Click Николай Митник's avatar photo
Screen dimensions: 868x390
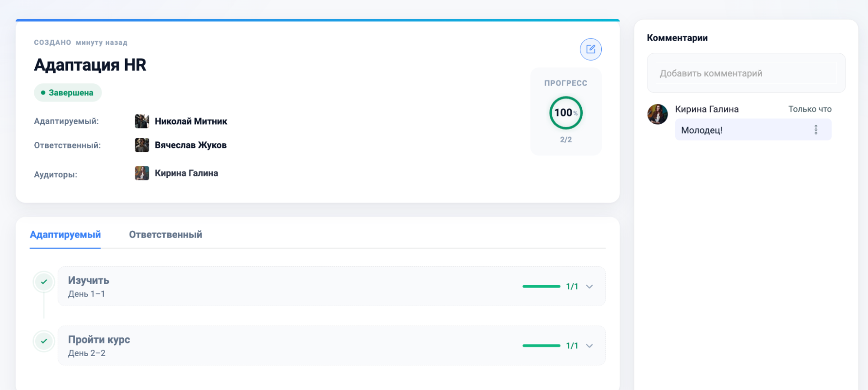point(142,121)
